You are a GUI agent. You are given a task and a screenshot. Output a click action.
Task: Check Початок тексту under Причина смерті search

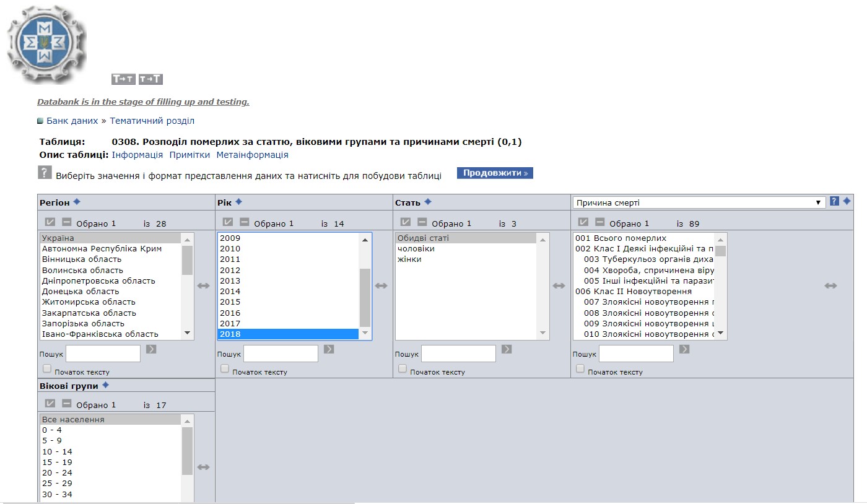580,369
